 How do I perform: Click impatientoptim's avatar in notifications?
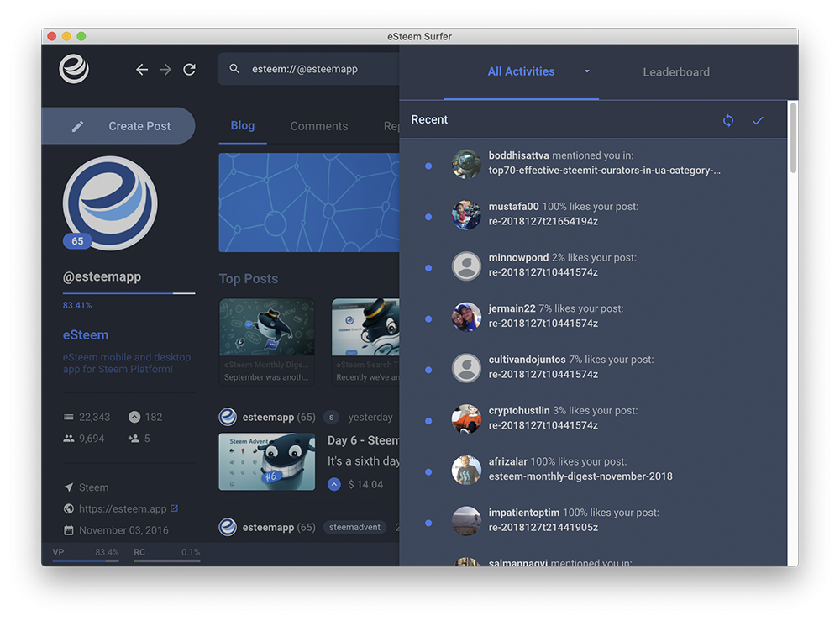pyautogui.click(x=466, y=521)
